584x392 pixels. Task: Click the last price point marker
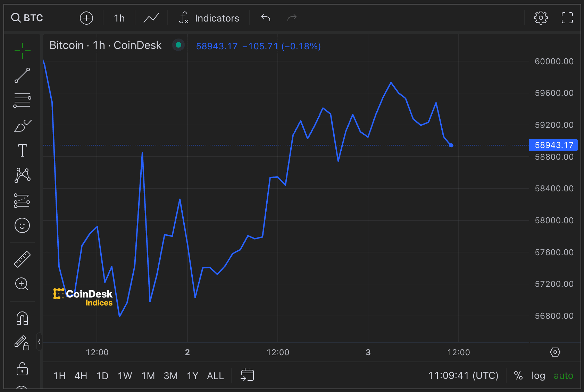[x=451, y=145]
